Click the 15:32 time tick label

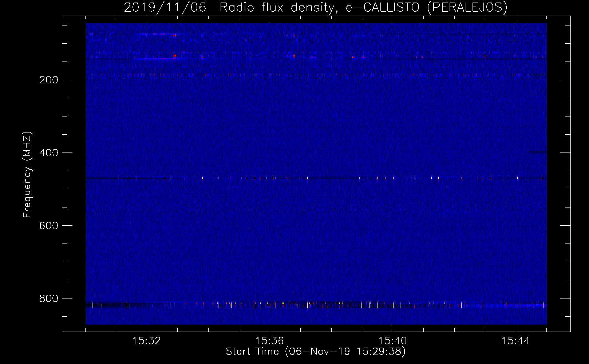click(x=147, y=341)
